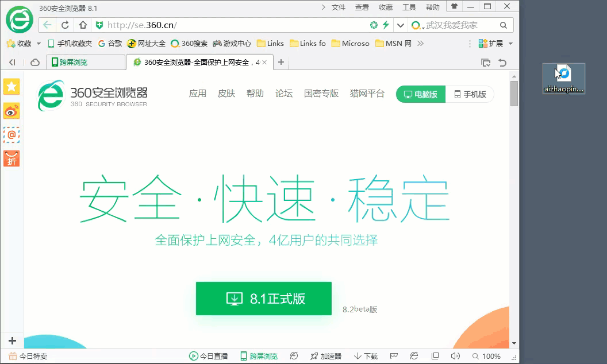Open 加速器 in status bar

coord(326,357)
